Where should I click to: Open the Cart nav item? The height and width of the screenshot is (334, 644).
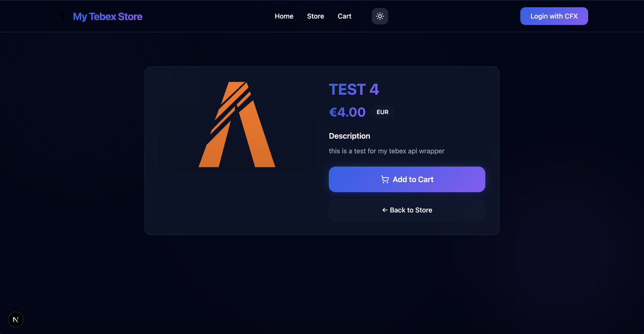pyautogui.click(x=345, y=17)
